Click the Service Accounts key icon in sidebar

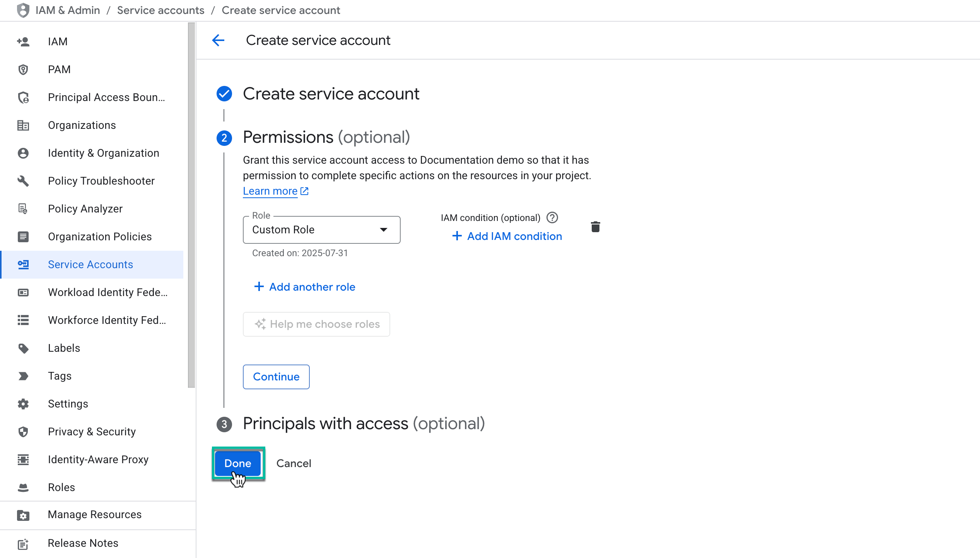click(x=23, y=265)
